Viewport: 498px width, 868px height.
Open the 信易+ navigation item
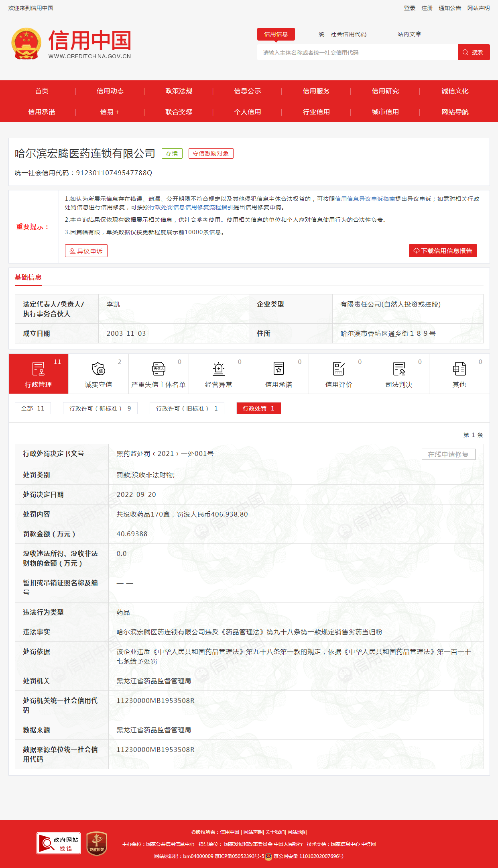click(110, 112)
